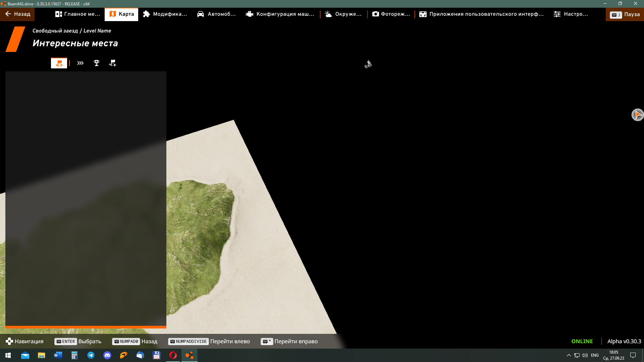Click the vehicle marker on map

pos(368,64)
